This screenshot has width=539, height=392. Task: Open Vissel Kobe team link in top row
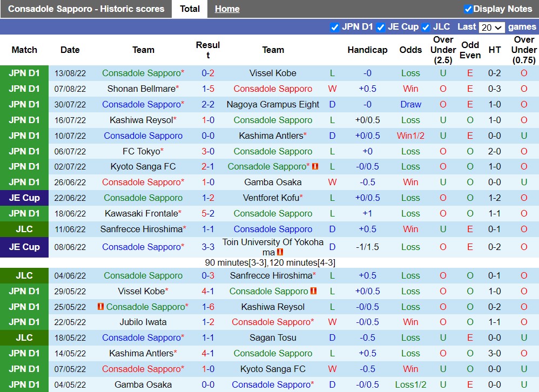273,73
